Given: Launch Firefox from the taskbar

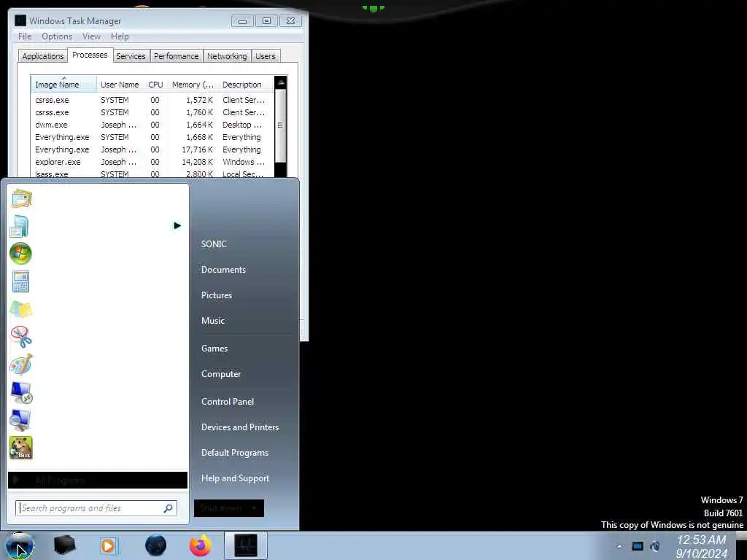Looking at the screenshot, I should click(201, 545).
